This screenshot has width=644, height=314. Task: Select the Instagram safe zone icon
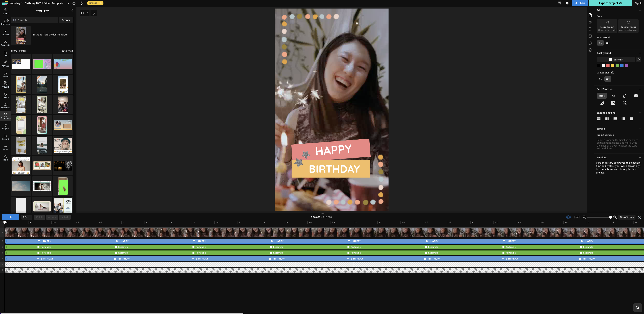[x=602, y=103]
